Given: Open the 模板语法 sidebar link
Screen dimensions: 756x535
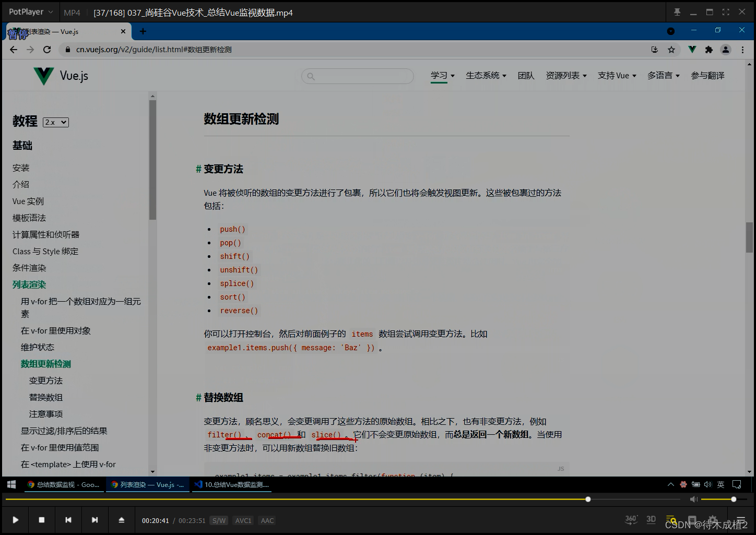Looking at the screenshot, I should 29,218.
